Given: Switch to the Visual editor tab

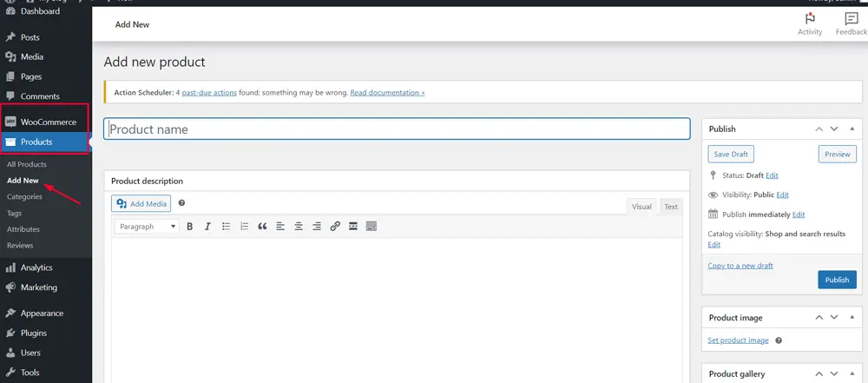Looking at the screenshot, I should [641, 206].
